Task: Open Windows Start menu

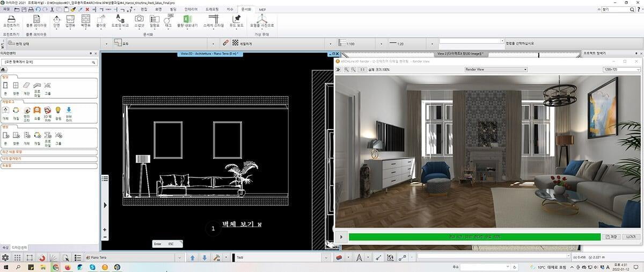Action: (x=5, y=267)
